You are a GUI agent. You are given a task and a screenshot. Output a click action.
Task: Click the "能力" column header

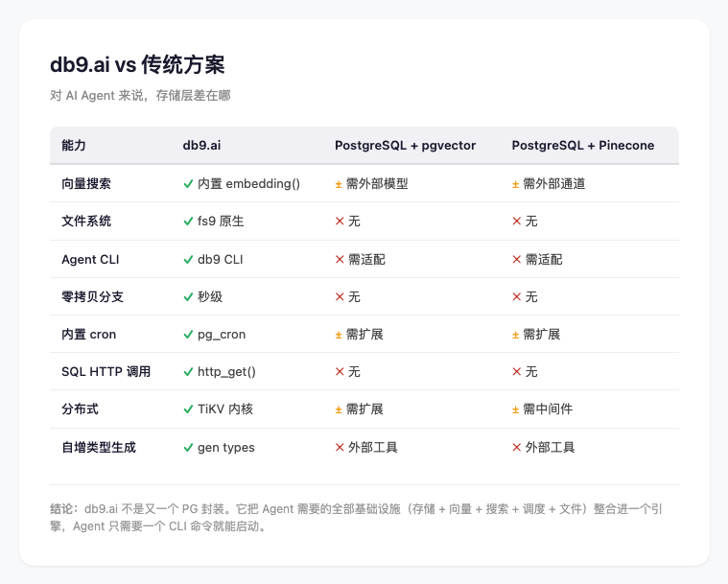point(74,146)
